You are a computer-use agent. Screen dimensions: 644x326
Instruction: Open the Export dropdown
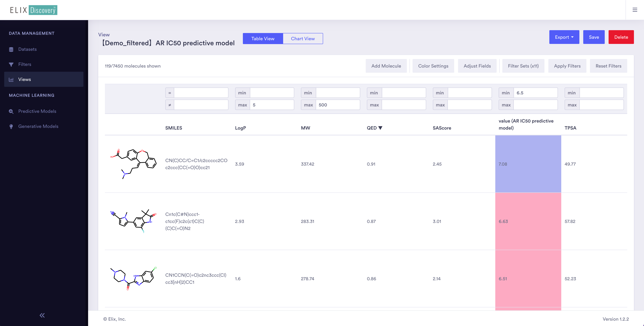(x=564, y=37)
